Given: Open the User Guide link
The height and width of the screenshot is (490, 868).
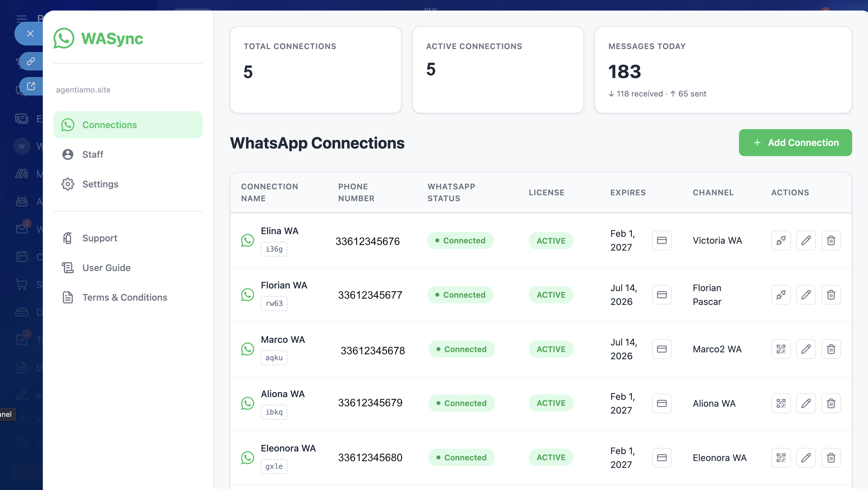Looking at the screenshot, I should click(x=106, y=268).
